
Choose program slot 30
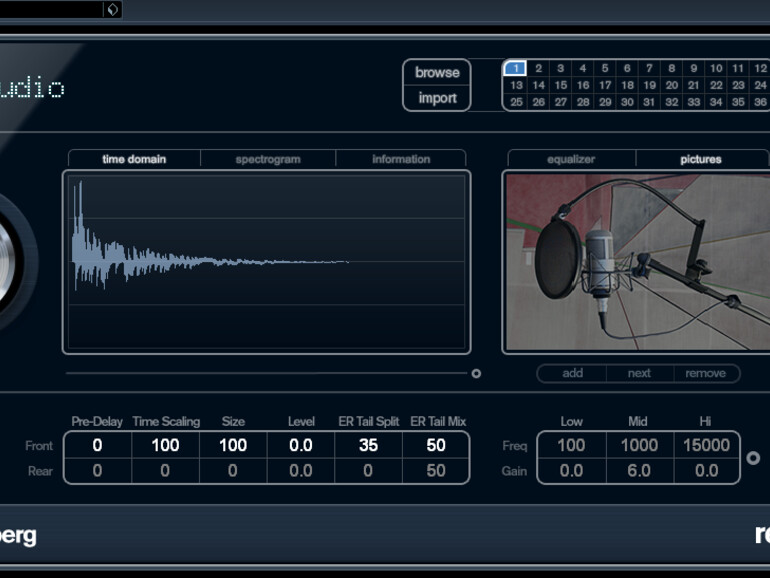(627, 102)
